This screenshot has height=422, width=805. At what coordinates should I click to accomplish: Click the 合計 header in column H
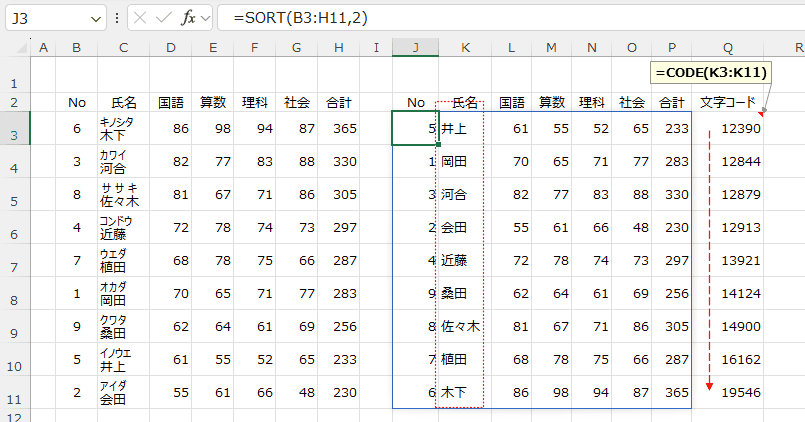[x=338, y=102]
